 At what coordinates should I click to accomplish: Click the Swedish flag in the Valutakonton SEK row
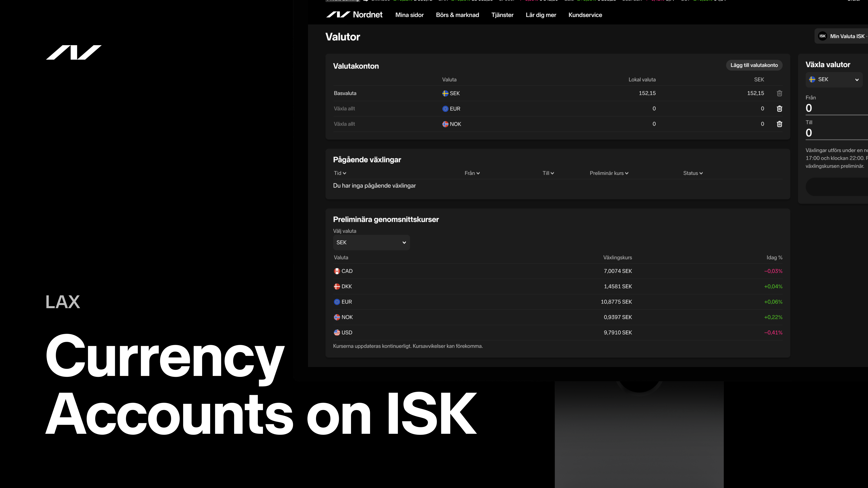pos(445,93)
